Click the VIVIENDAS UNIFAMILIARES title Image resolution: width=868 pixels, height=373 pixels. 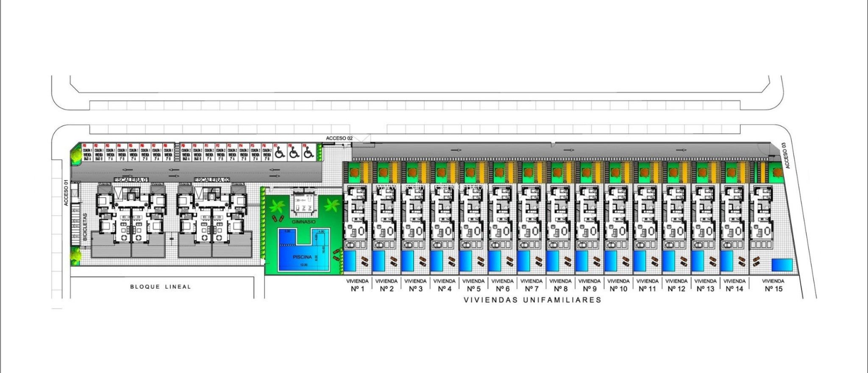[x=532, y=300]
